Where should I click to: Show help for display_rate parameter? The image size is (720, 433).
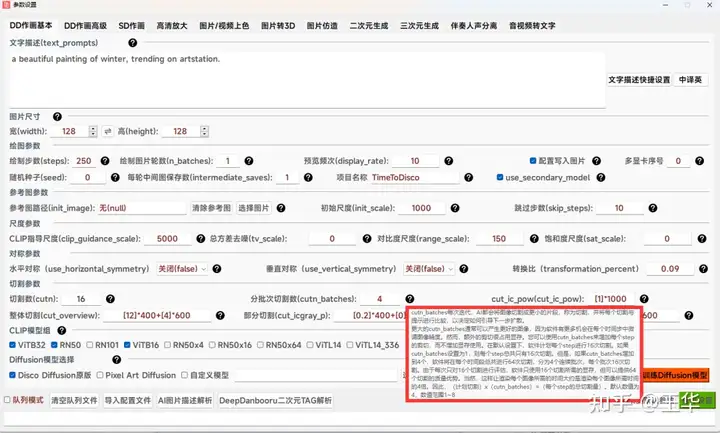click(449, 161)
